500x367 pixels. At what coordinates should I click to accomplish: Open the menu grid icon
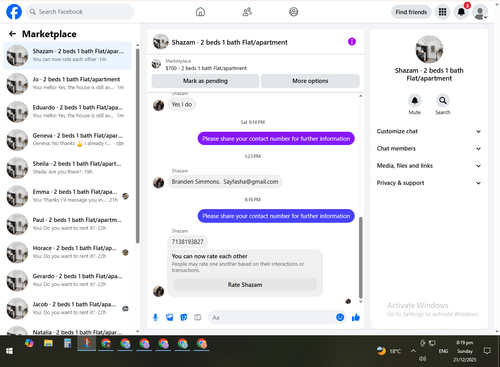point(442,12)
